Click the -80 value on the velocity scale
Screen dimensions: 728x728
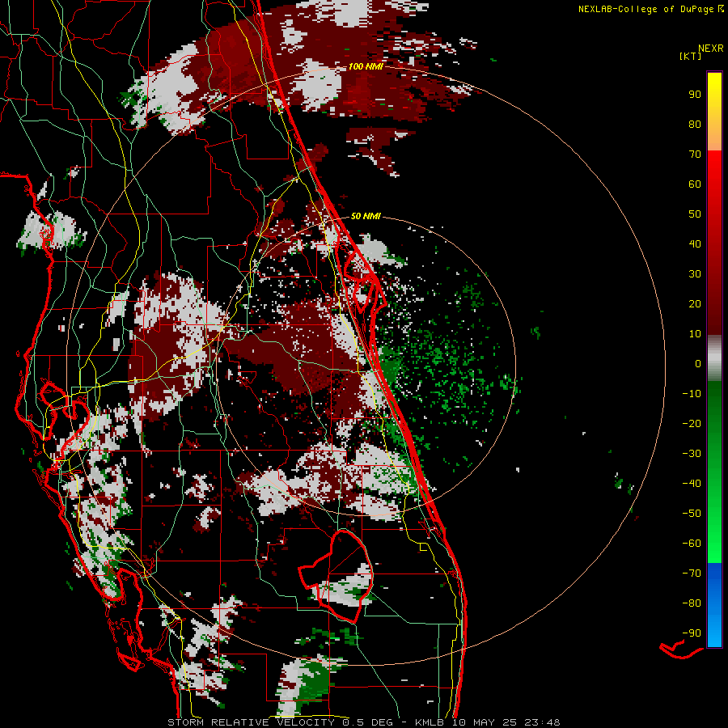point(692,603)
